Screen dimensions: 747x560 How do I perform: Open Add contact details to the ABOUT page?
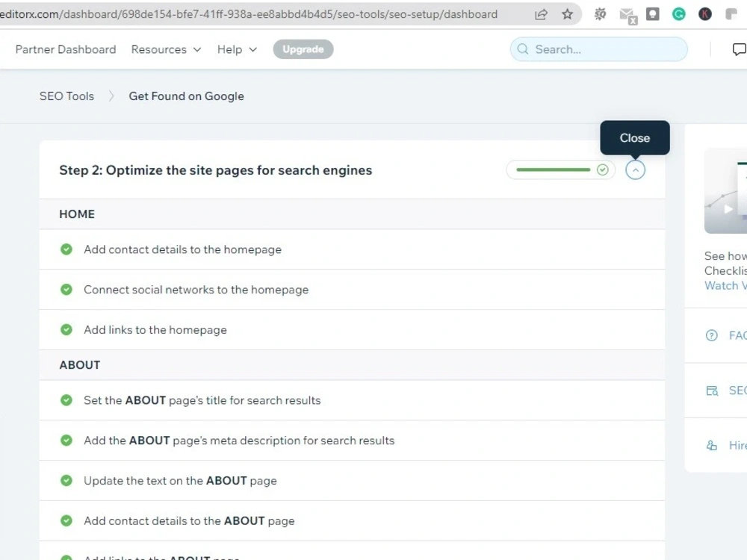(x=352, y=520)
